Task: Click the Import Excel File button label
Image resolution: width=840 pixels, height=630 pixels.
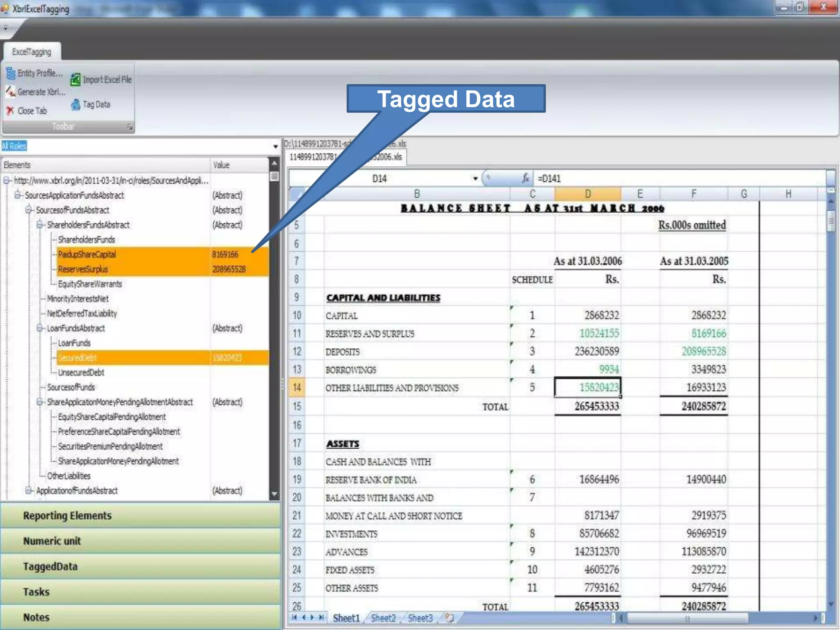Action: click(x=107, y=80)
